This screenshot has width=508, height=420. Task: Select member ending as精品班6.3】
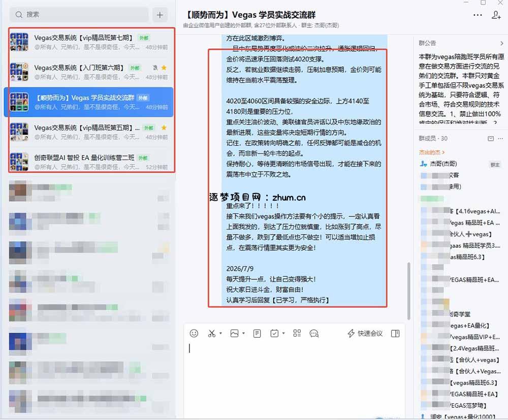coord(453,257)
